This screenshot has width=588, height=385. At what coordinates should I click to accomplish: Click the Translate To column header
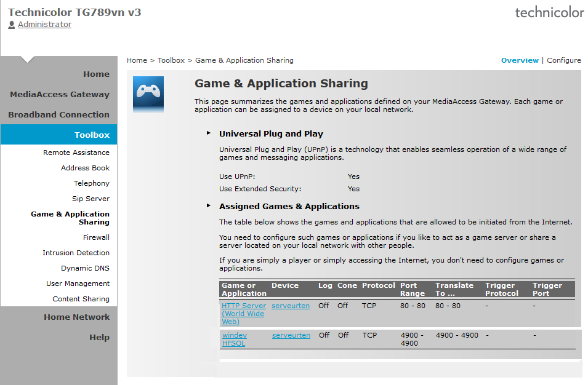tap(454, 289)
